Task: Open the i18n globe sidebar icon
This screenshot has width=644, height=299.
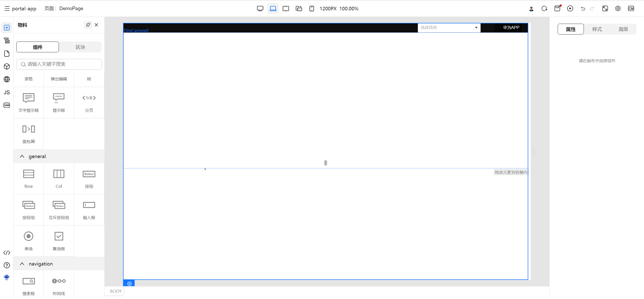Action: click(7, 79)
